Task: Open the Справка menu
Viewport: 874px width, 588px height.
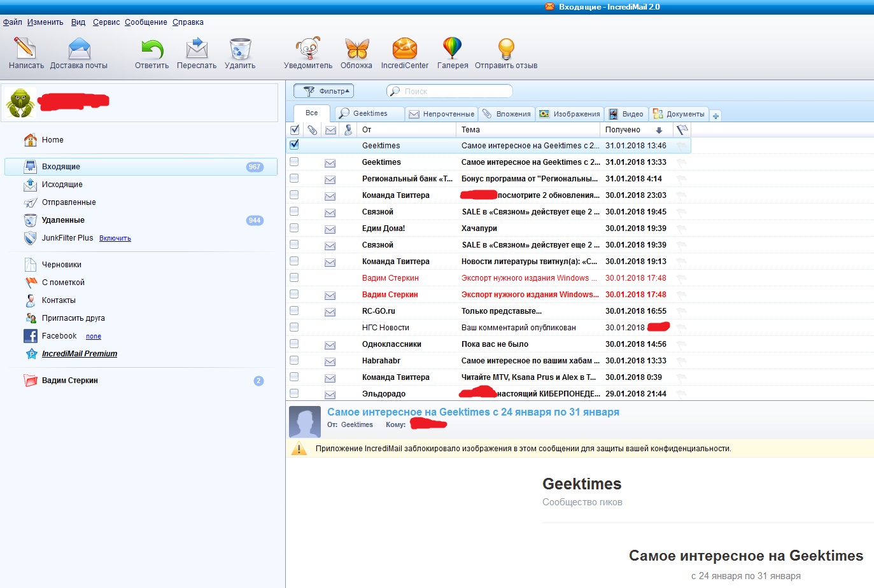Action: click(x=188, y=22)
